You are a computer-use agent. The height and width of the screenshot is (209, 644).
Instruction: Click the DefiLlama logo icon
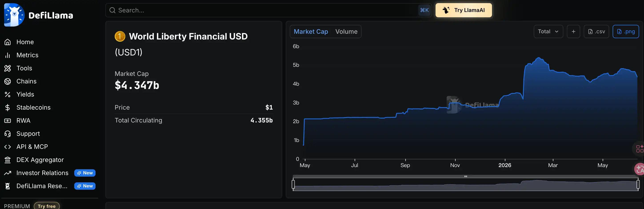click(14, 15)
